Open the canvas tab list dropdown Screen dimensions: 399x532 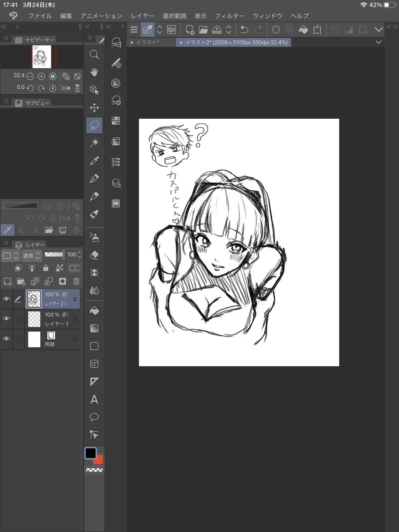[x=379, y=42]
